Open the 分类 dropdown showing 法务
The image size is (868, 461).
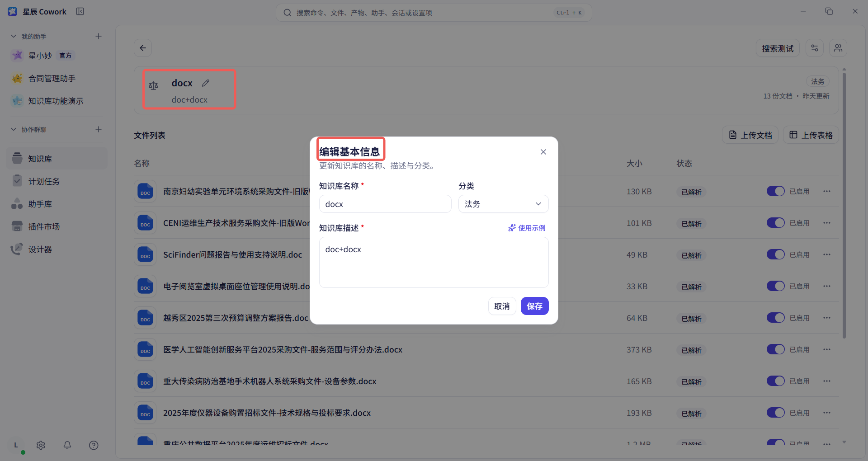(x=503, y=204)
